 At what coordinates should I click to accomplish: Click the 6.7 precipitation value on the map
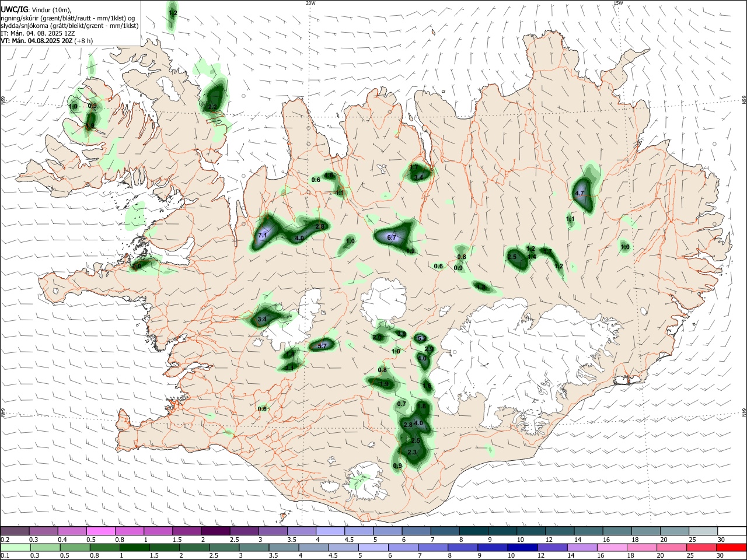click(x=392, y=237)
